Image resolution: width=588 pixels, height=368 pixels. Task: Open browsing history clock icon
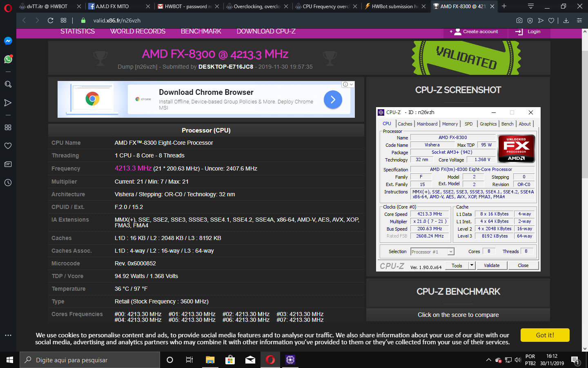[x=8, y=183]
